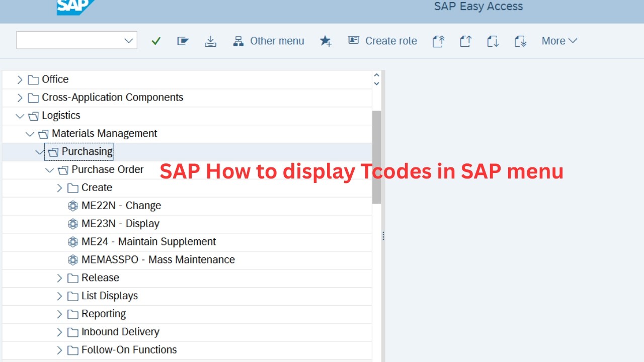Click the page icon with single up arrow

[x=465, y=41]
